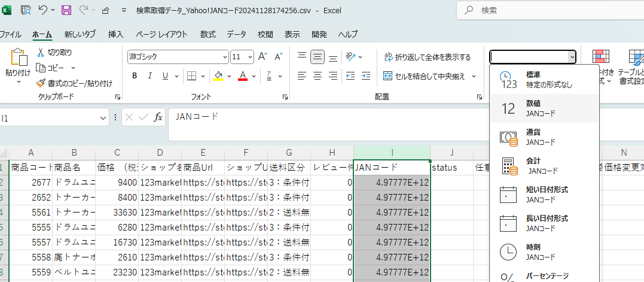Select 会計 accounting format

pos(544,166)
